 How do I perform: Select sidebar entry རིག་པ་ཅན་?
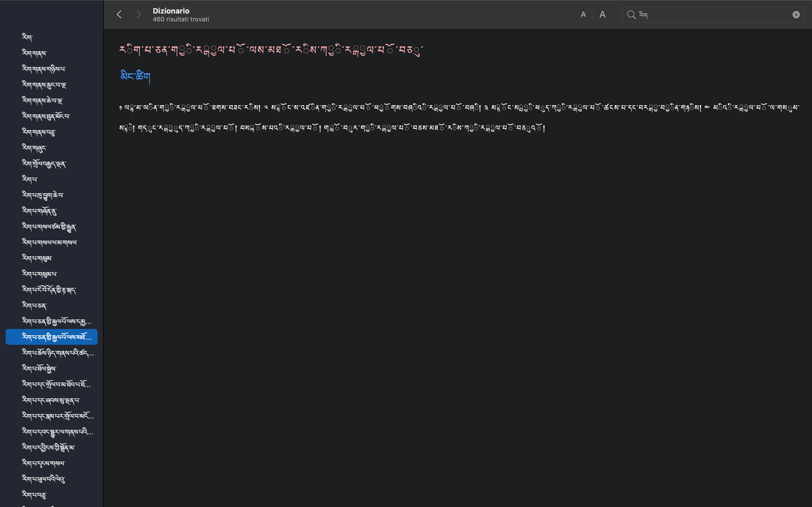34,306
